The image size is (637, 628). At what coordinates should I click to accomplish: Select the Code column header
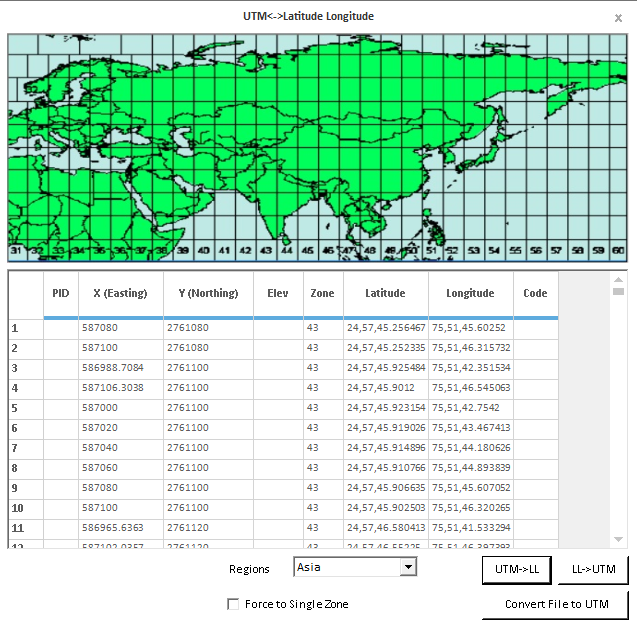click(535, 294)
